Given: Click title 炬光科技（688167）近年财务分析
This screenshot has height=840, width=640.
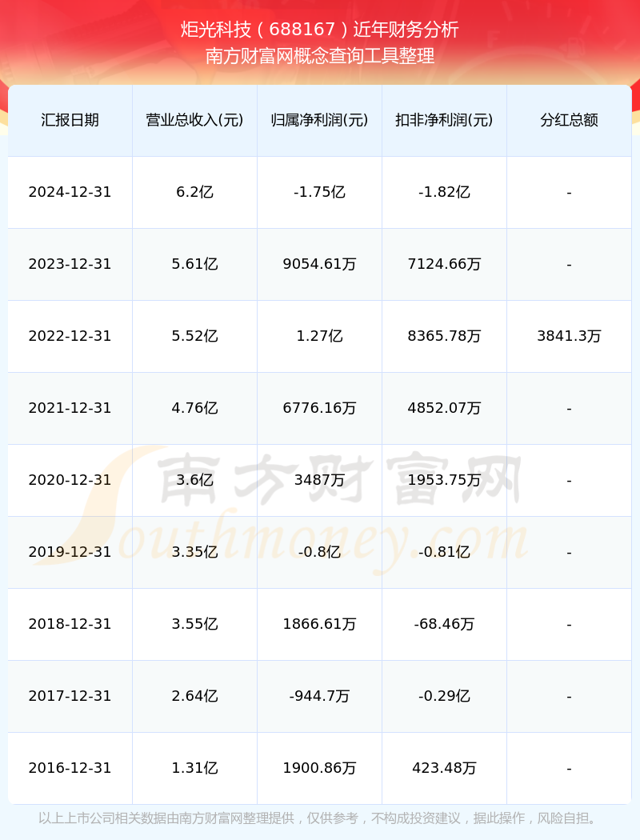Looking at the screenshot, I should point(320,30).
